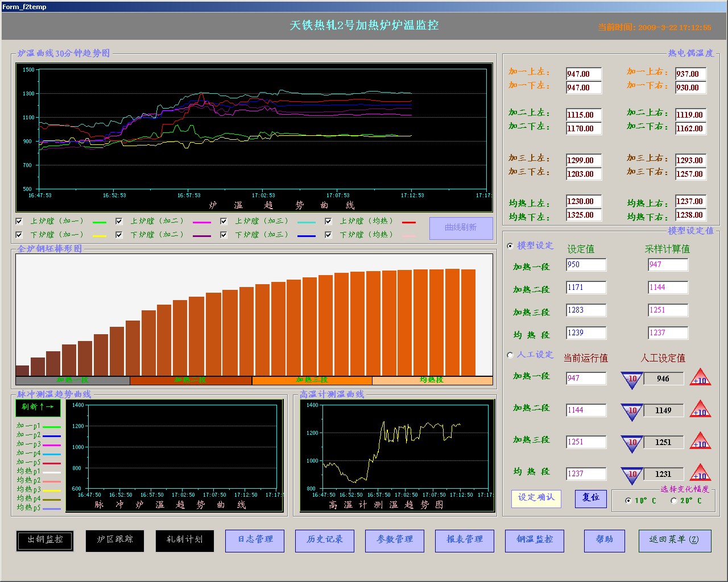Click the 曲线刷新 button
Image resolution: width=728 pixels, height=582 pixels.
(x=461, y=228)
